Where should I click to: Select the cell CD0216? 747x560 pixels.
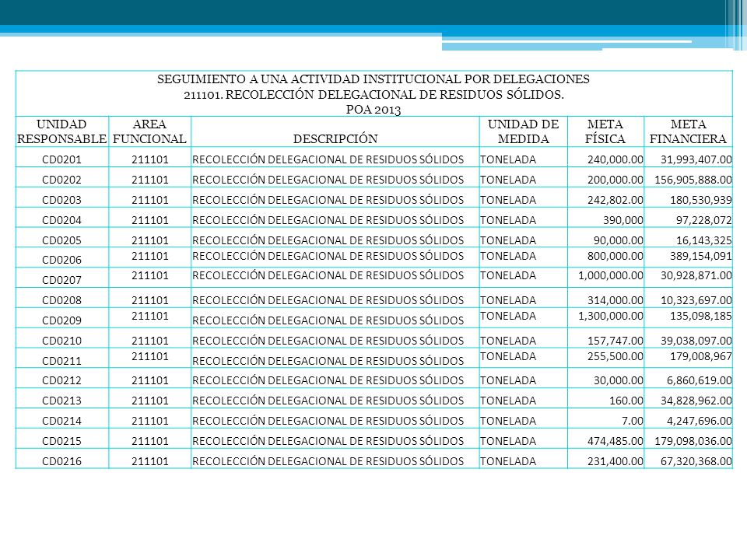(62, 461)
